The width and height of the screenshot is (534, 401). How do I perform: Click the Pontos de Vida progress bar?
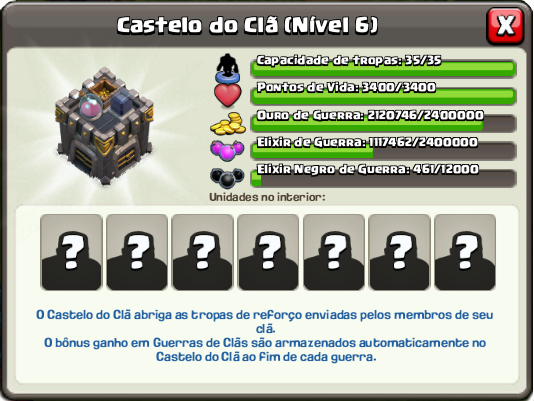point(383,96)
